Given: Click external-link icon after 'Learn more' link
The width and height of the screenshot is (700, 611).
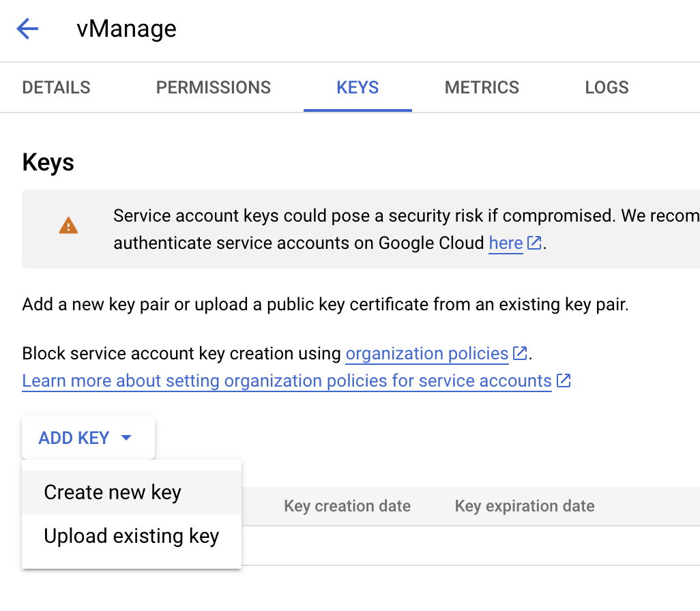Looking at the screenshot, I should point(564,381).
